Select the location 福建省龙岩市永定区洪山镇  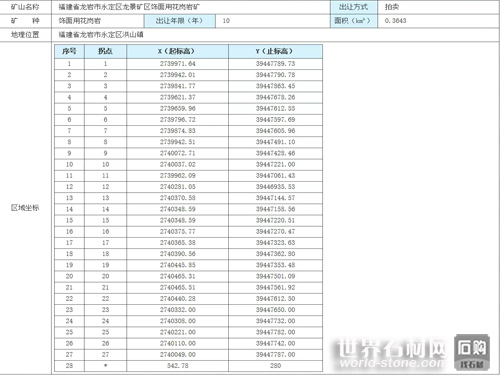point(101,35)
